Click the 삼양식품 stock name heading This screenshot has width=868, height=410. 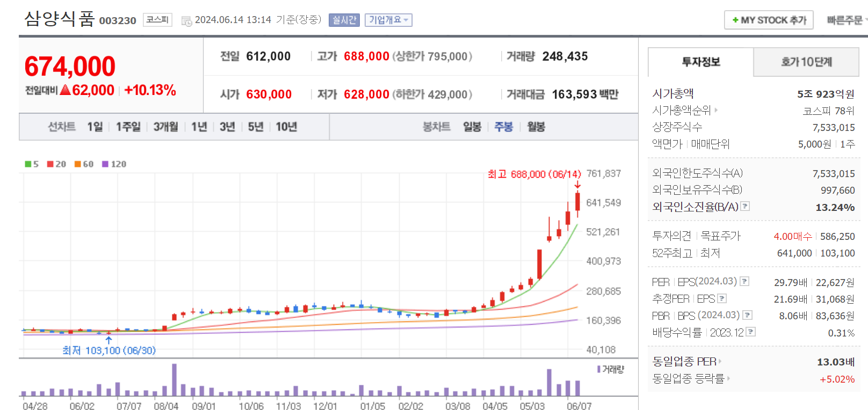pyautogui.click(x=60, y=18)
